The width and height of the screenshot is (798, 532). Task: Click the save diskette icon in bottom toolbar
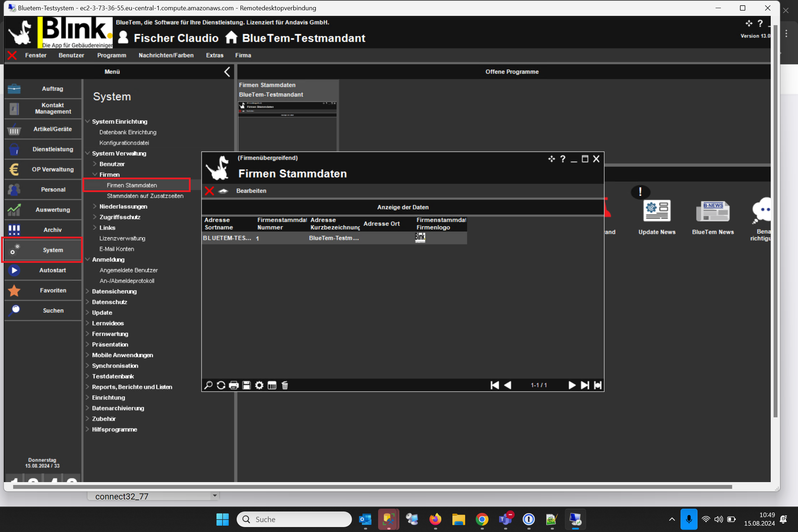(247, 385)
